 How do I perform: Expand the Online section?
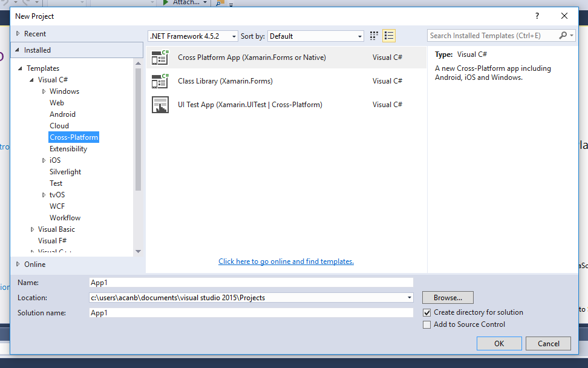point(18,264)
